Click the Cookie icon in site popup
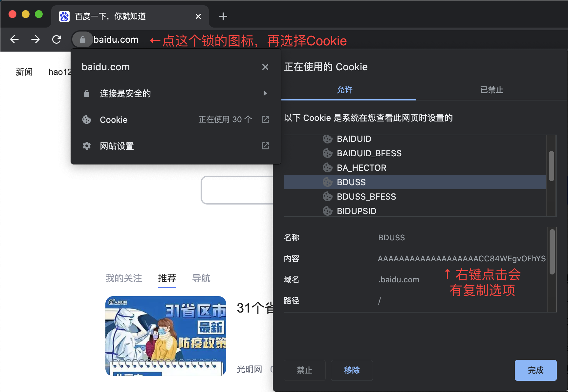This screenshot has width=568, height=392. tap(87, 120)
